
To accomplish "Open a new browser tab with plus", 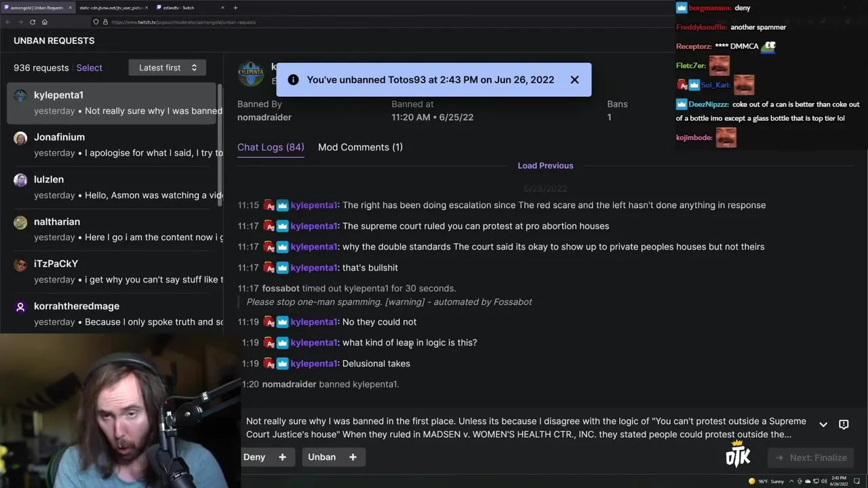I will [235, 7].
